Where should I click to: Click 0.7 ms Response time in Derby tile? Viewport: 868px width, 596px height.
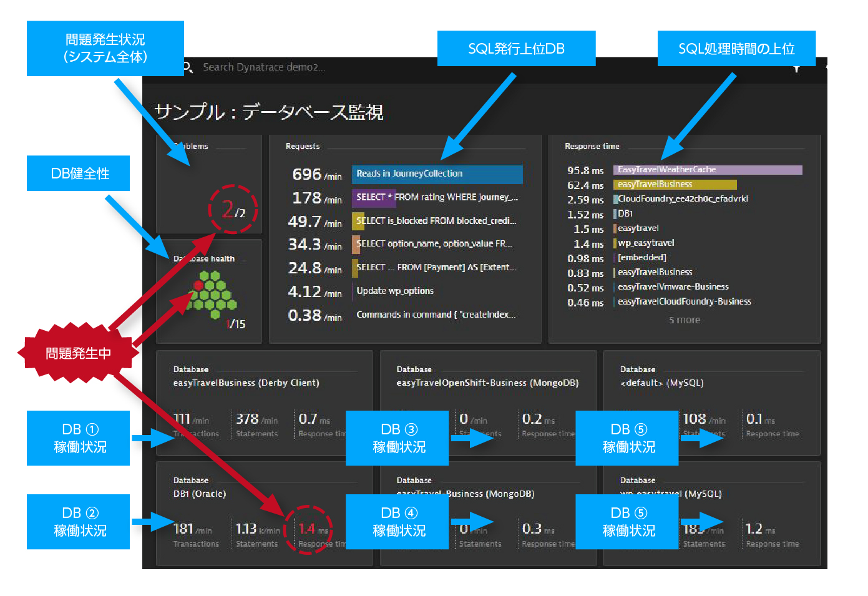click(321, 425)
